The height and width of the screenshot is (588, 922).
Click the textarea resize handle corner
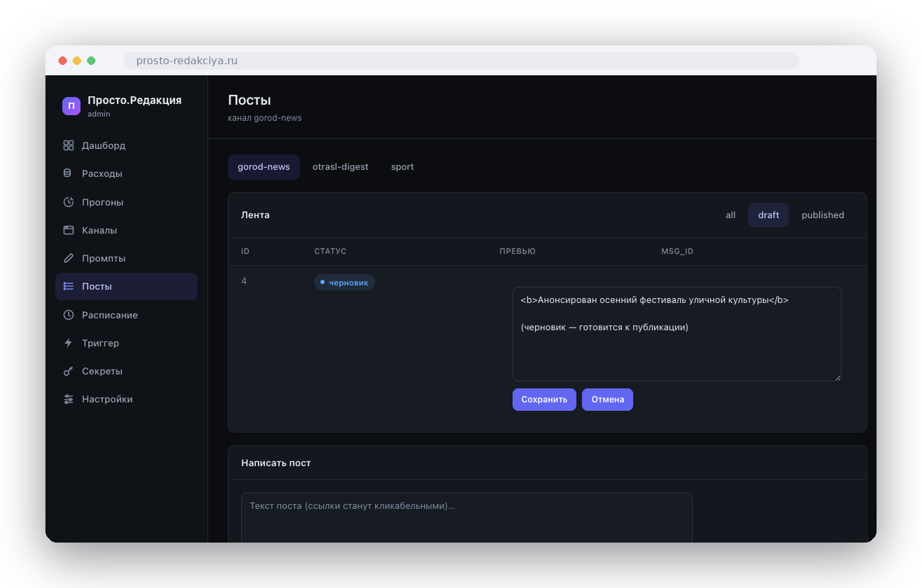point(838,377)
